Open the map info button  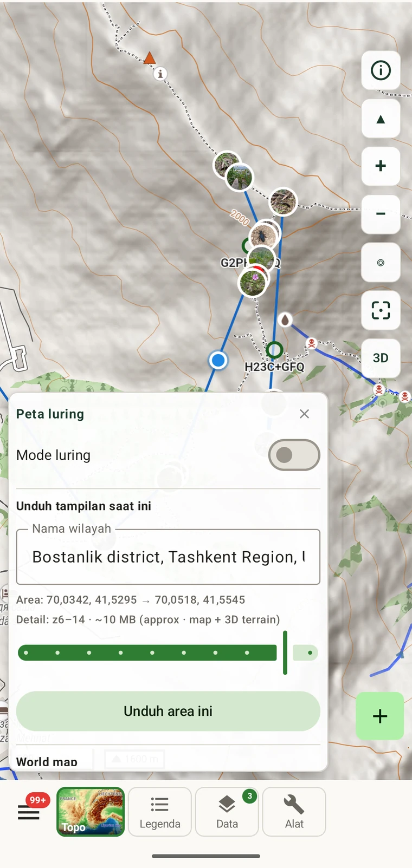pos(381,70)
